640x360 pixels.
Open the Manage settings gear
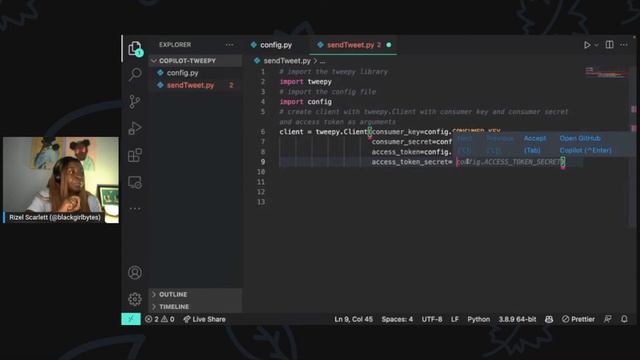pos(135,299)
